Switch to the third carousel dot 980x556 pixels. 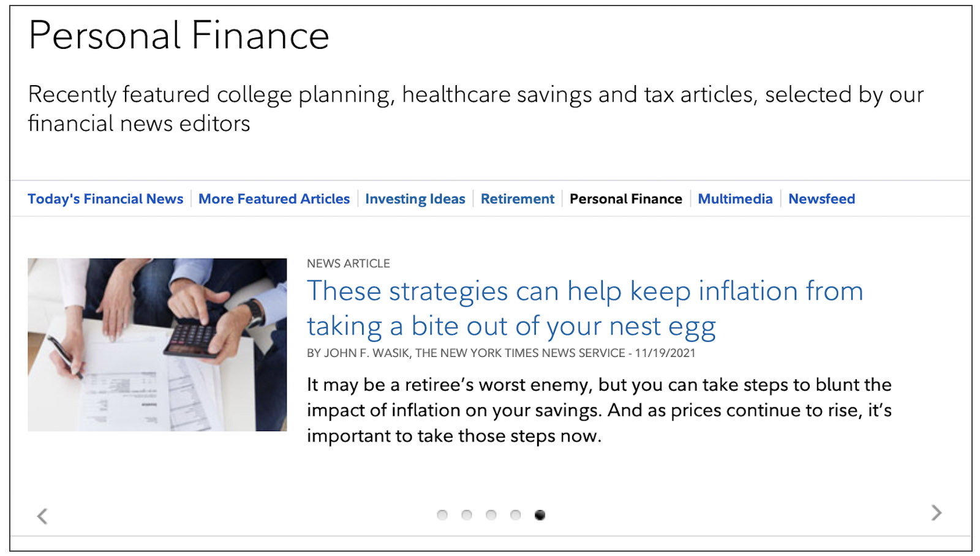[491, 515]
